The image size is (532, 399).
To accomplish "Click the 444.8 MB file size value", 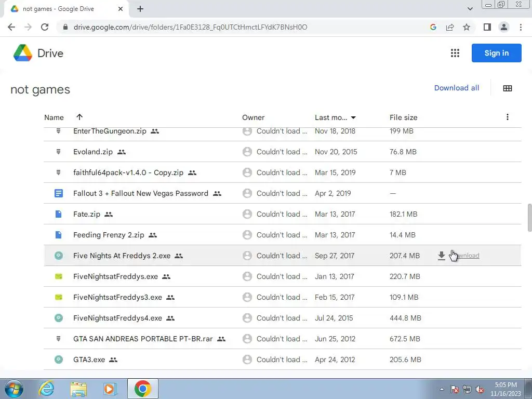I will 405,318.
